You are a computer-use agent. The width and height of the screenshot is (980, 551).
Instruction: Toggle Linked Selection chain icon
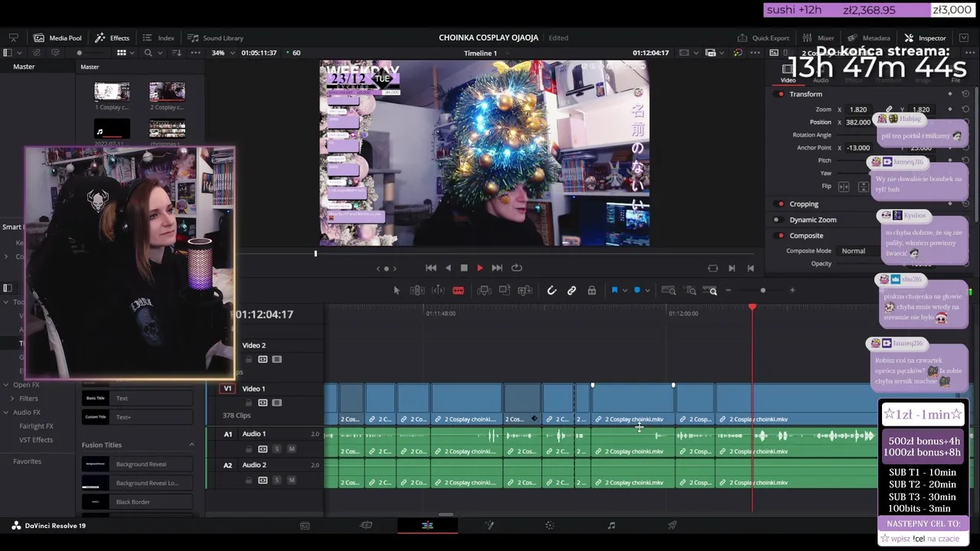[571, 291]
